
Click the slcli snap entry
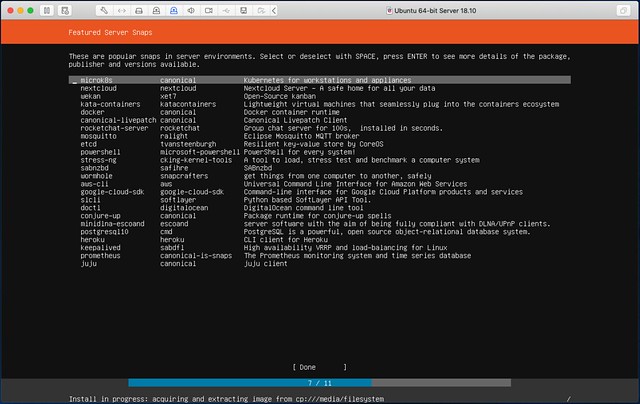320,200
